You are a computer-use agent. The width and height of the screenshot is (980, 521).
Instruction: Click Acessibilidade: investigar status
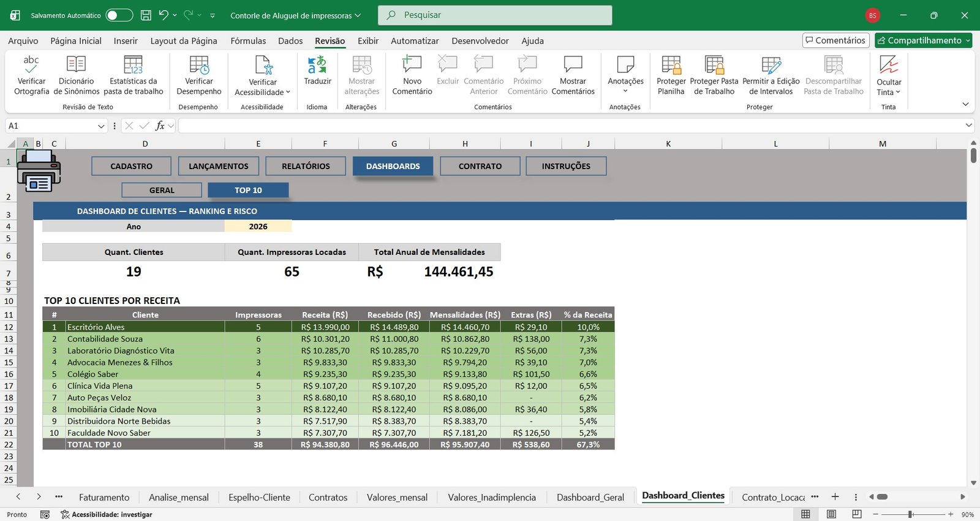pos(106,514)
